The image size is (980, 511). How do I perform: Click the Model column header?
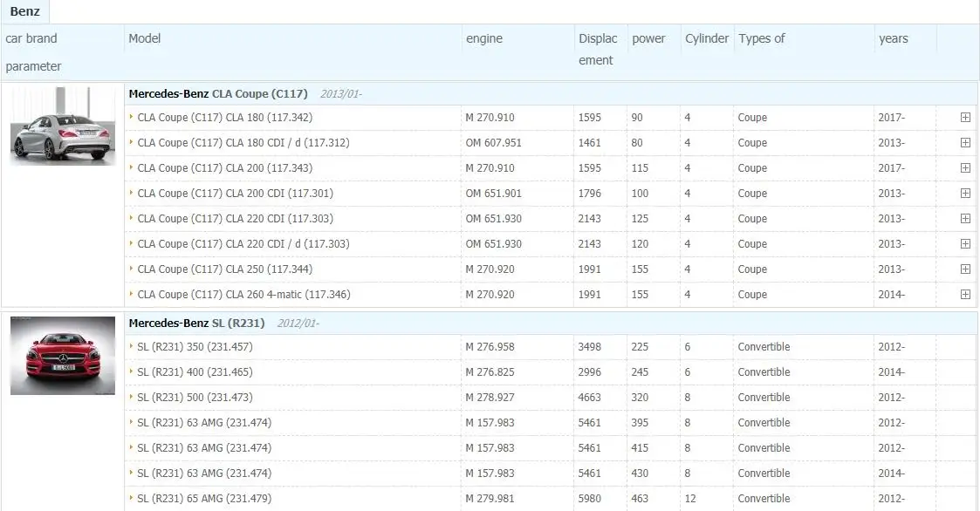coord(144,38)
